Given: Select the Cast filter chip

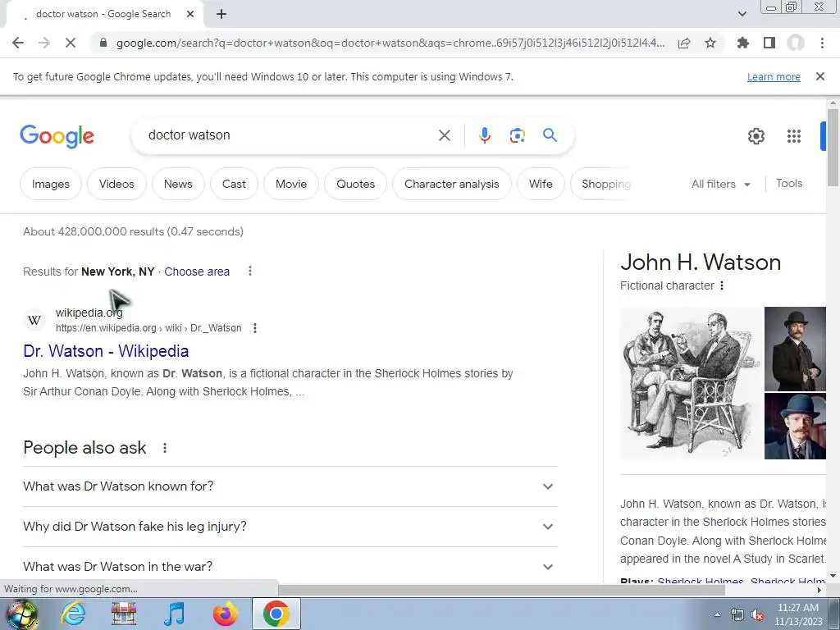Looking at the screenshot, I should [234, 184].
